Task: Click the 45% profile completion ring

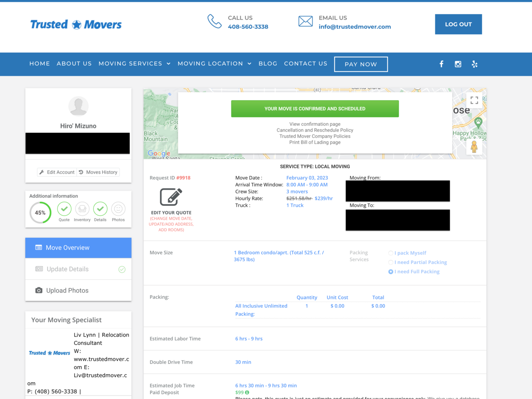Action: coord(40,213)
